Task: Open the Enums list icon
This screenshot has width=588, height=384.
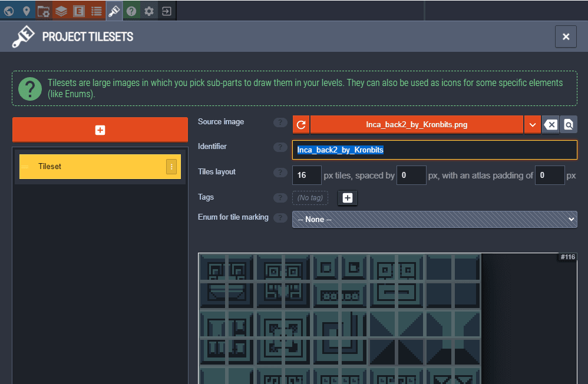Action: (97, 11)
